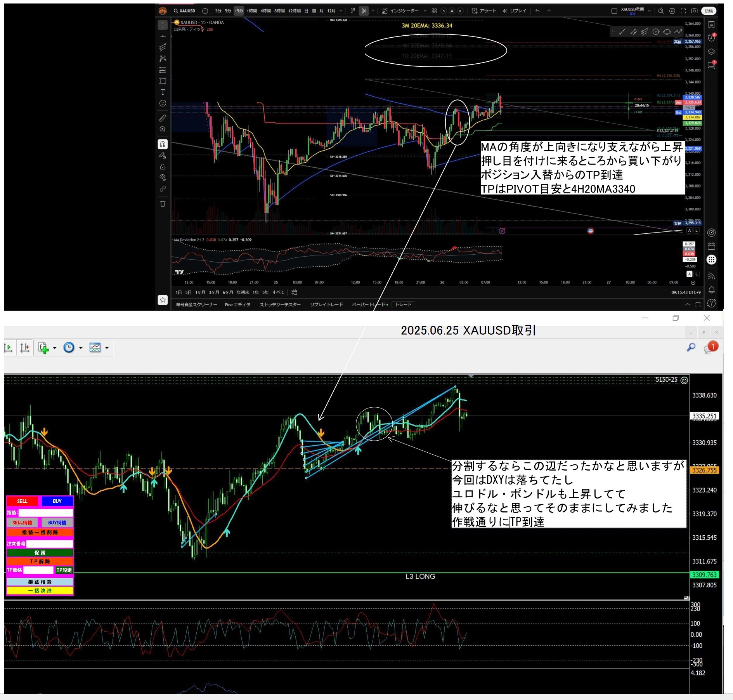Open the chat panel icon
This screenshot has width=733, height=700.
pyautogui.click(x=711, y=65)
